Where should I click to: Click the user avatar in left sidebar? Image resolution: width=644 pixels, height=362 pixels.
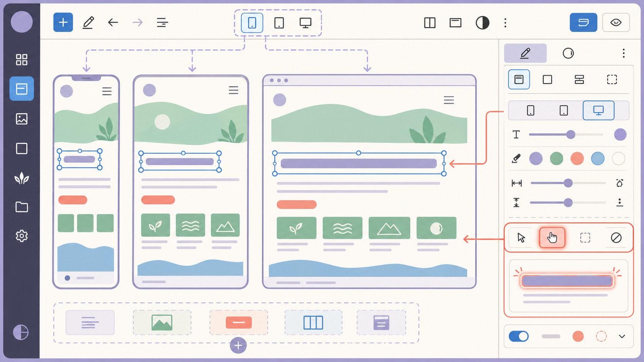(x=22, y=22)
